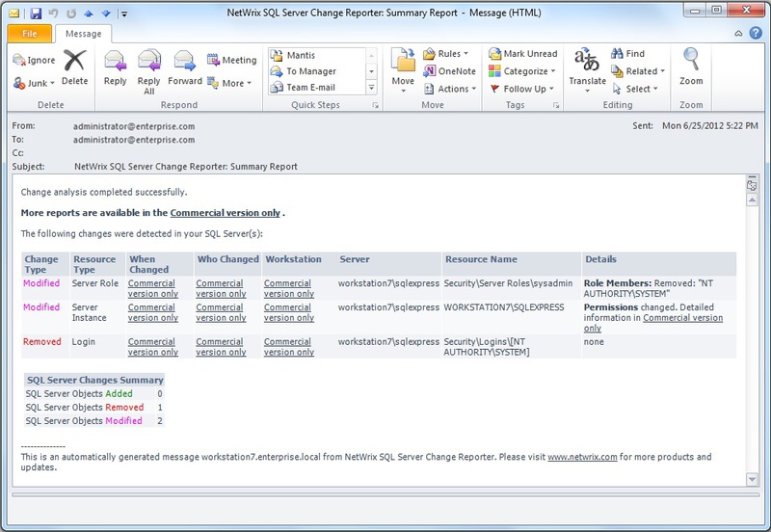
Task: Click SQL Server Objects Added row
Action: (93, 393)
